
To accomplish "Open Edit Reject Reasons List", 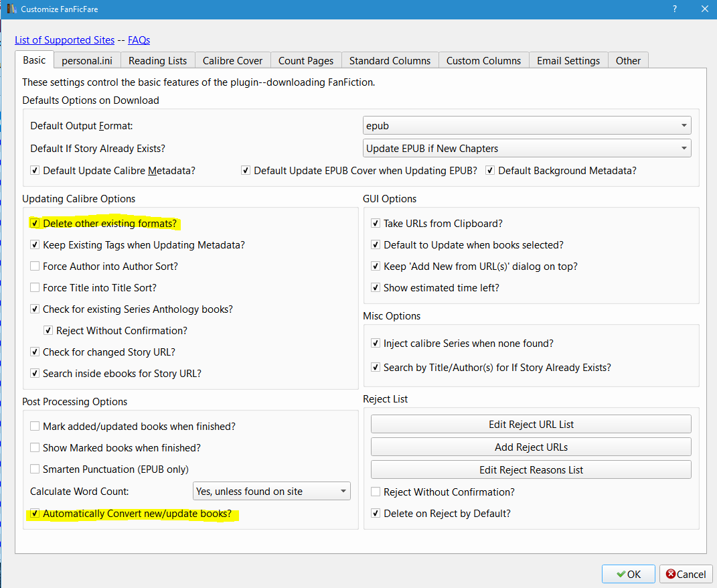I will point(531,470).
